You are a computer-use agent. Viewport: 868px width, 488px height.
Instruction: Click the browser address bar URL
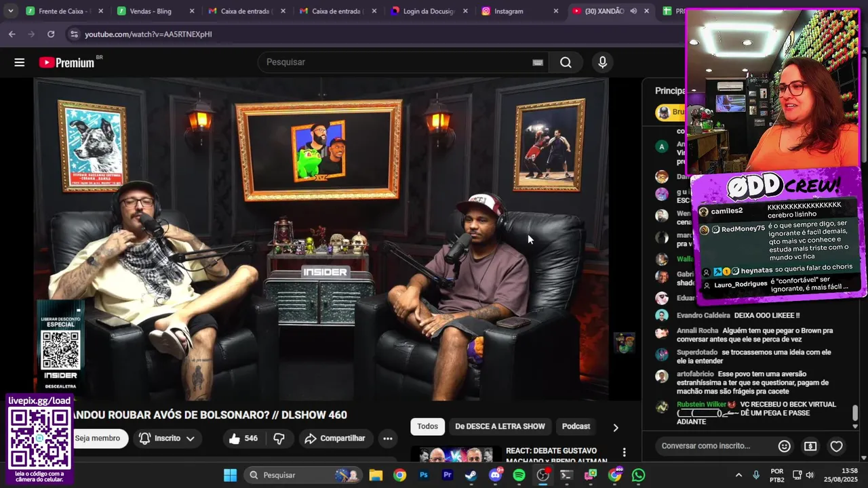pyautogui.click(x=149, y=34)
